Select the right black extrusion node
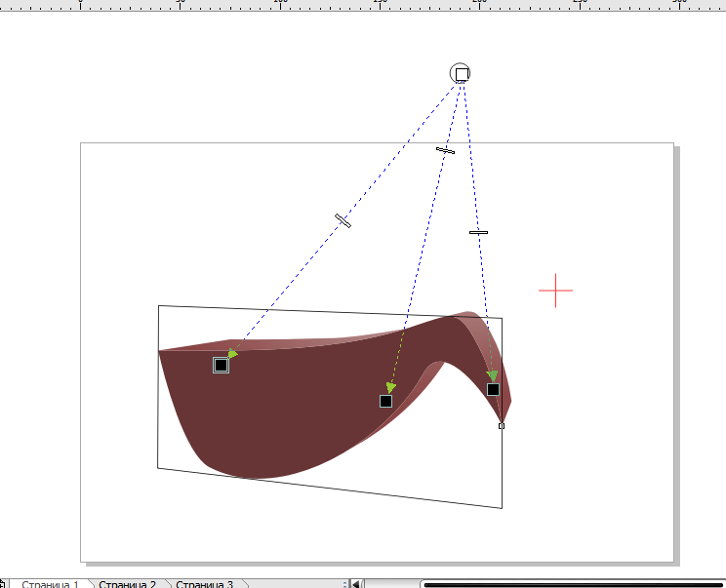This screenshot has width=726, height=588. [493, 389]
